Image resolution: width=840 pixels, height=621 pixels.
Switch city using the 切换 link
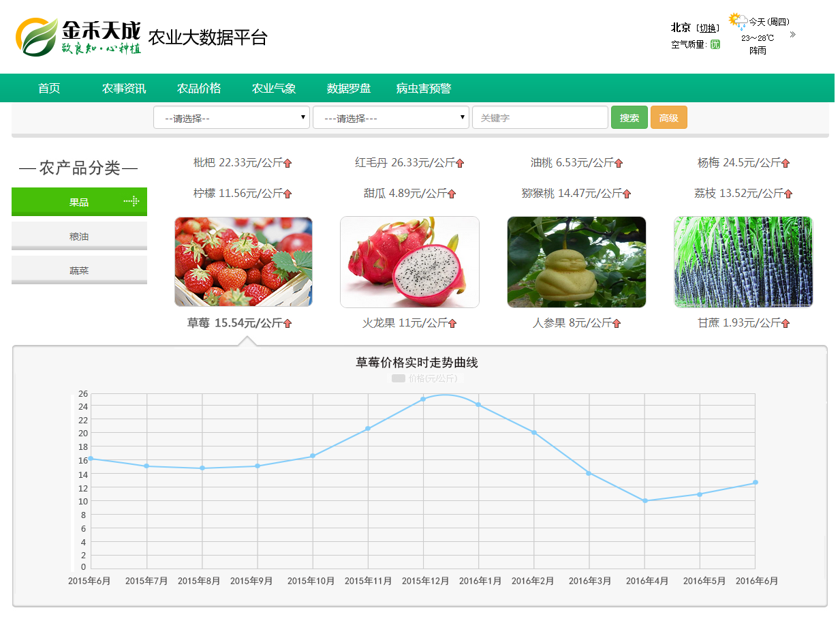click(x=708, y=28)
